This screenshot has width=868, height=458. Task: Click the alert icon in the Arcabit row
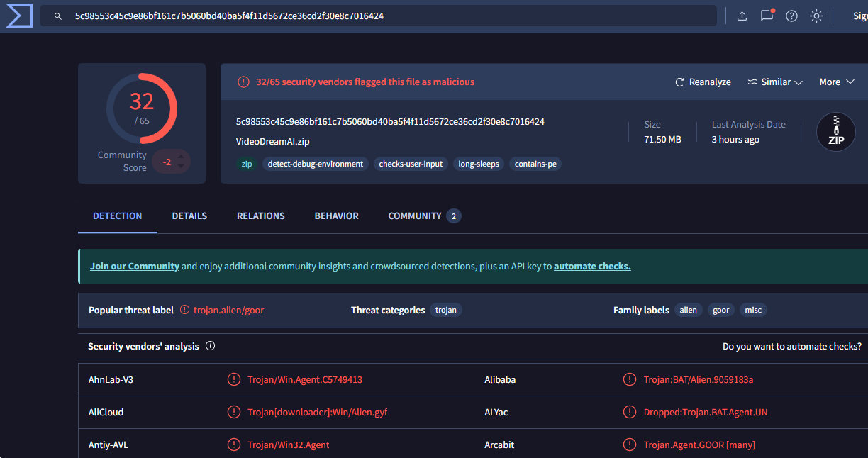629,445
